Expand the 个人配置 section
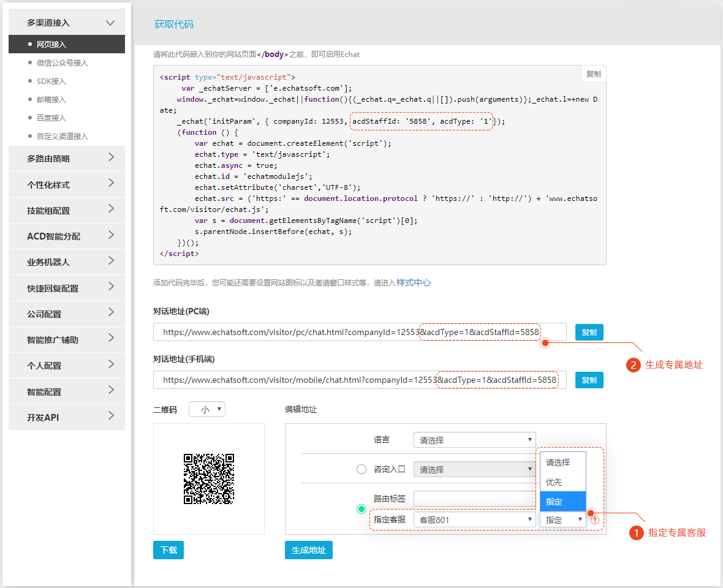Image resolution: width=723 pixels, height=588 pixels. click(67, 366)
